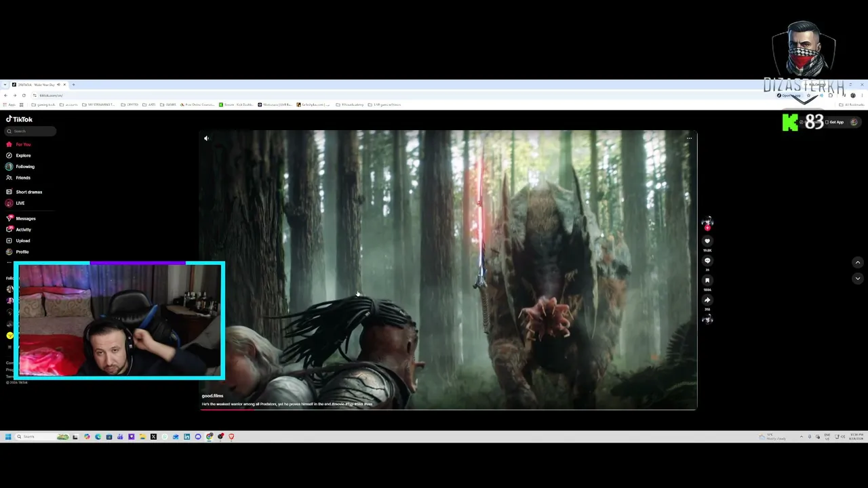Go to the Following feed
Screen dimensions: 868x488
pyautogui.click(x=20, y=167)
